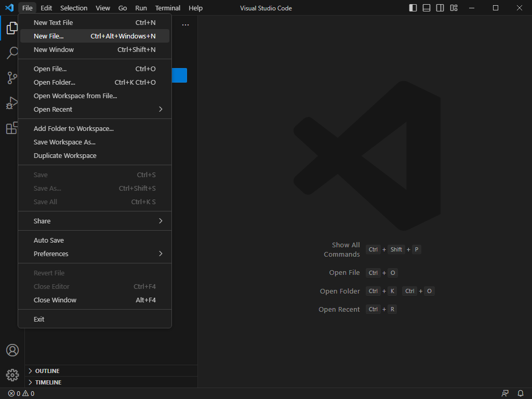
Task: Click the errors and warnings status indicator
Action: pos(21,393)
